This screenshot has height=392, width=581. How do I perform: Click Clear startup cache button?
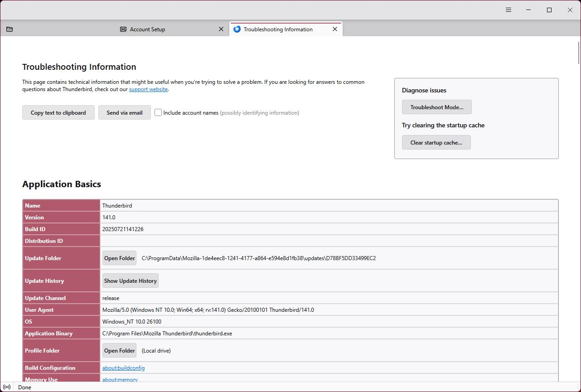[x=436, y=143]
